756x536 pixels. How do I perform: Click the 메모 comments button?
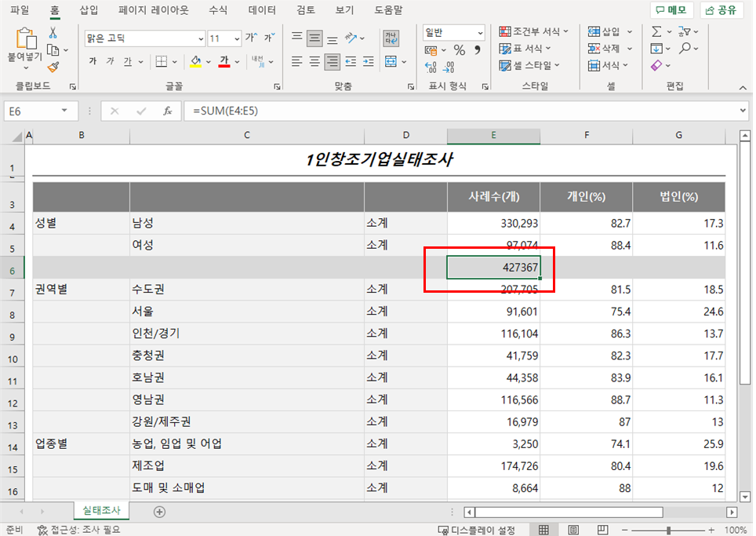(x=671, y=10)
